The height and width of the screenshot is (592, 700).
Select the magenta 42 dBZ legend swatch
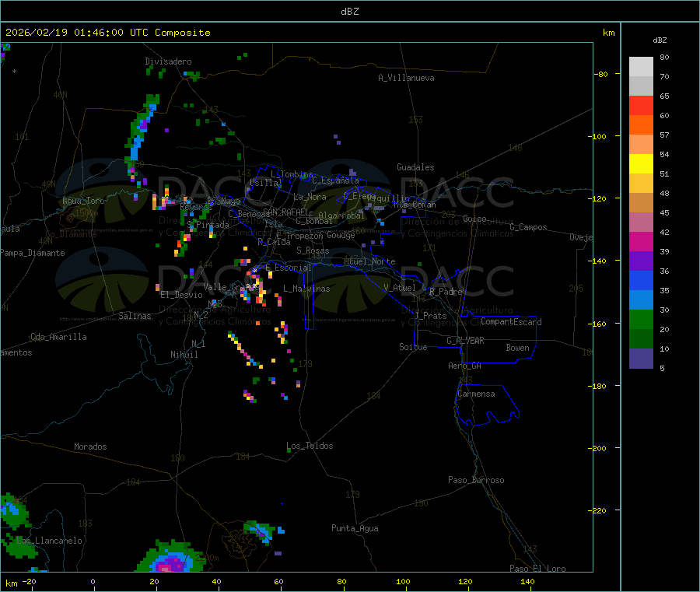point(641,241)
